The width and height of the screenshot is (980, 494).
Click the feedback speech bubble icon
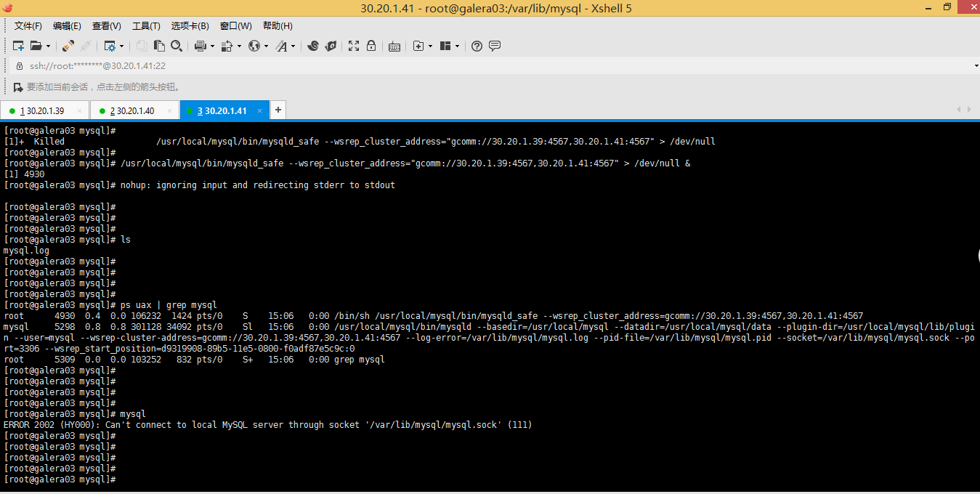point(495,46)
